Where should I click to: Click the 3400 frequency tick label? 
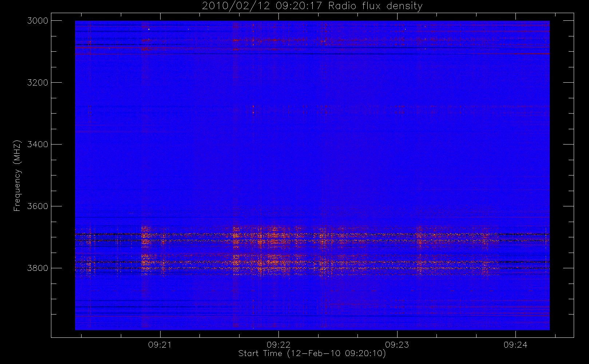click(x=38, y=145)
